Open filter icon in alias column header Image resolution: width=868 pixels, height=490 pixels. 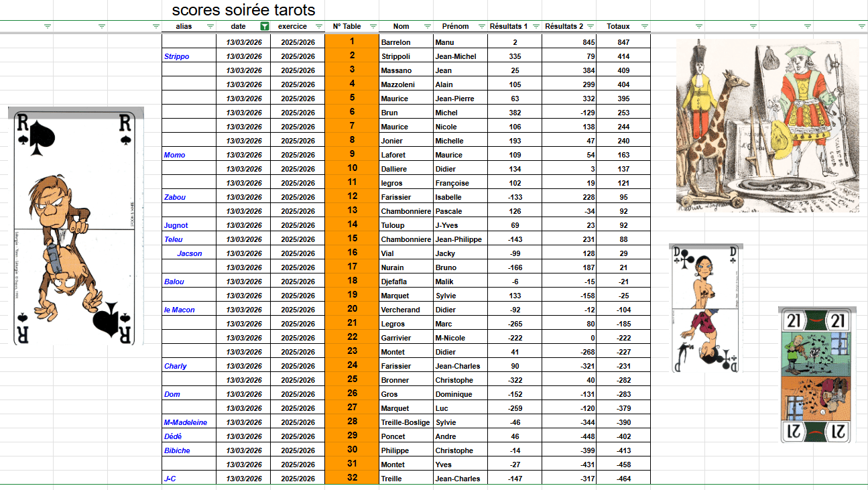pyautogui.click(x=210, y=27)
